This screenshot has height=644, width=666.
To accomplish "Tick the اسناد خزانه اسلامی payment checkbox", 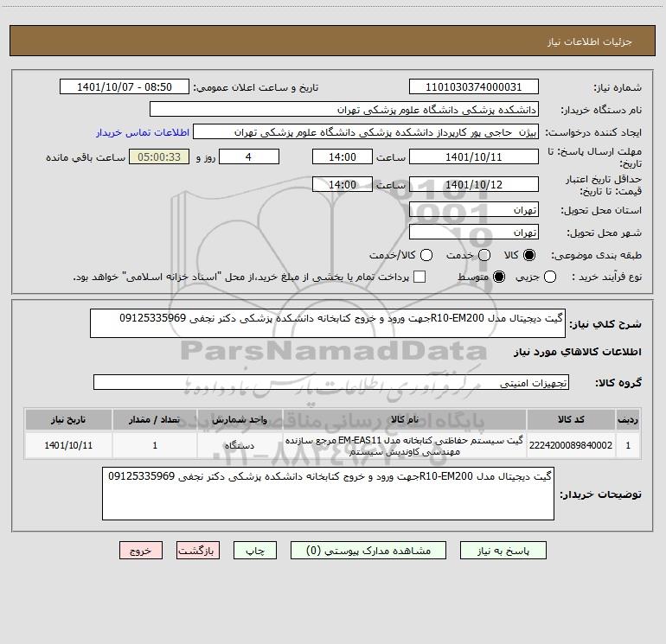I will pyautogui.click(x=419, y=277).
